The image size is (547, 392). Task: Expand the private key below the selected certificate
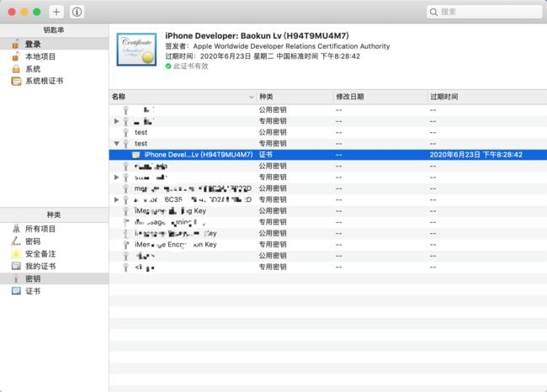(116, 177)
